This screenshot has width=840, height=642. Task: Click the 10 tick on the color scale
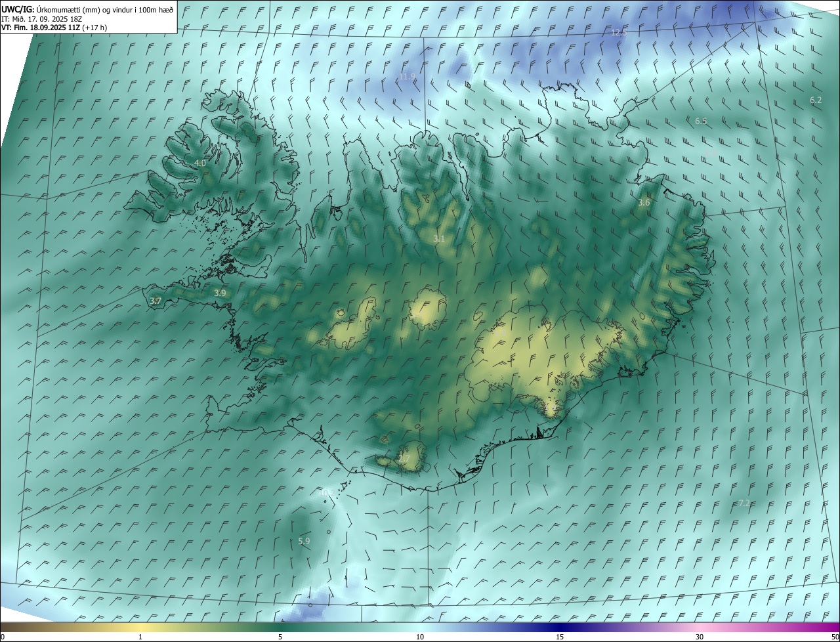click(x=420, y=637)
